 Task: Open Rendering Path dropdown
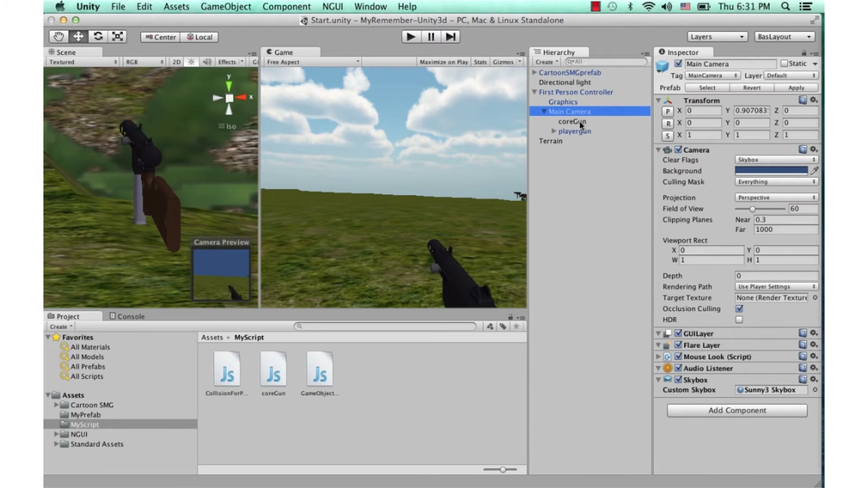pyautogui.click(x=776, y=286)
